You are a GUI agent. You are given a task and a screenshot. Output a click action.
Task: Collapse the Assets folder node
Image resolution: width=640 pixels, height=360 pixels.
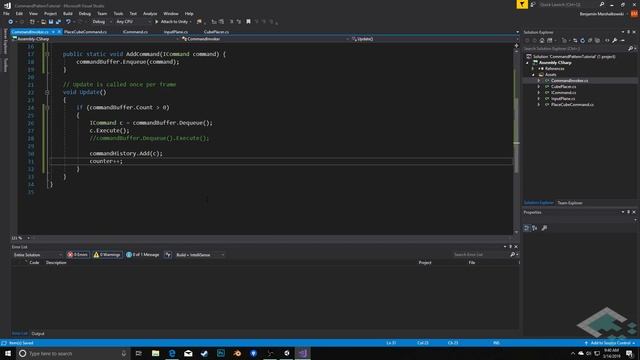[x=533, y=75]
